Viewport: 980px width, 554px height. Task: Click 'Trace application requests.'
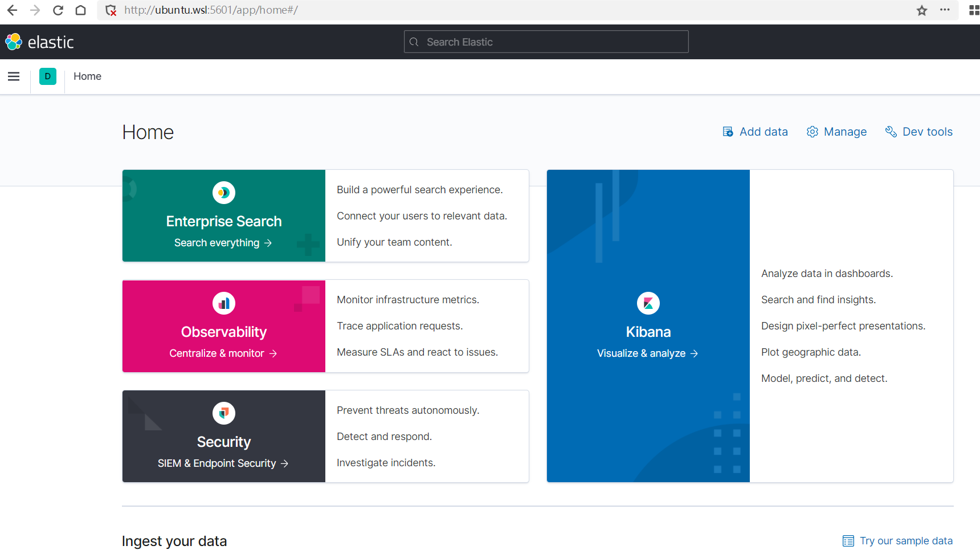tap(399, 326)
